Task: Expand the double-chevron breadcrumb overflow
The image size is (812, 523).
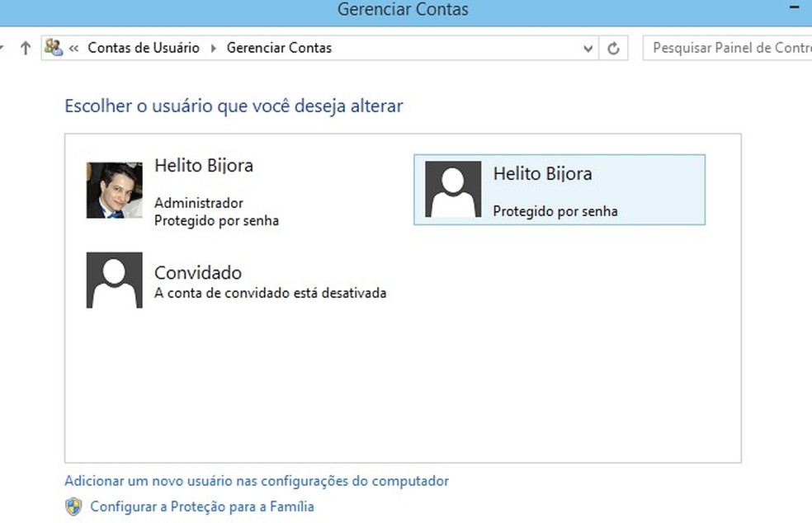Action: [73, 48]
